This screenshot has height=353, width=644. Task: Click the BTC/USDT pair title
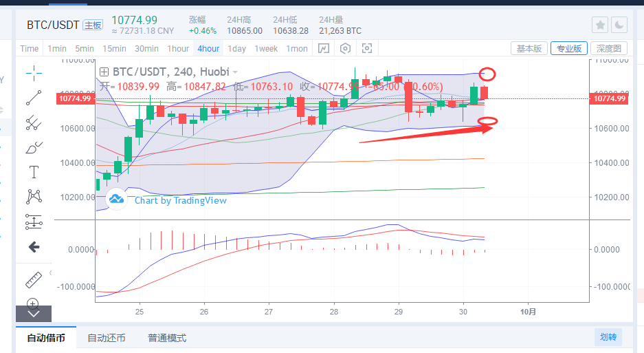tap(53, 25)
